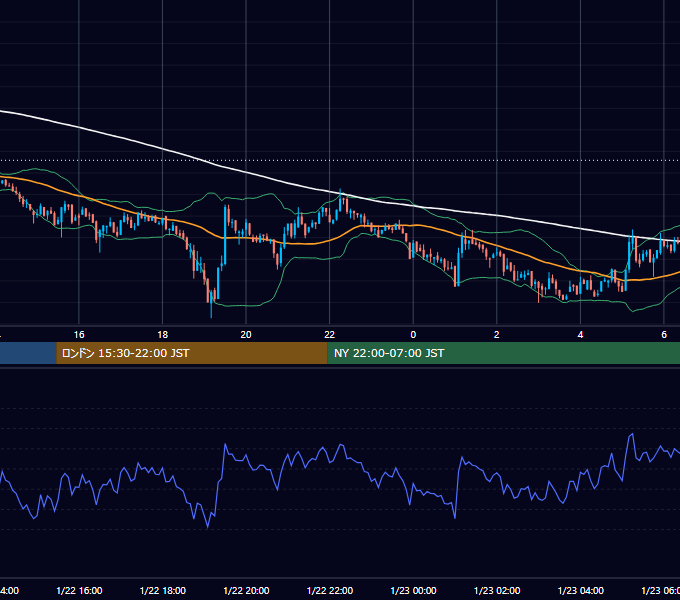The height and width of the screenshot is (600, 680).
Task: Click the hour 16 axis label
Action: coord(79,335)
